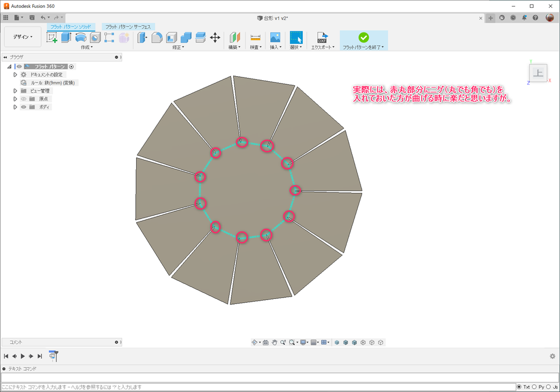Toggle the コメント panel pin dot
Viewport: 560px width, 392px height.
[x=117, y=342]
